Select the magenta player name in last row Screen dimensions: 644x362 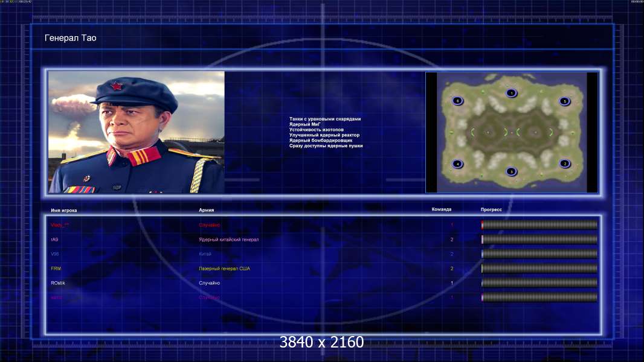click(56, 297)
